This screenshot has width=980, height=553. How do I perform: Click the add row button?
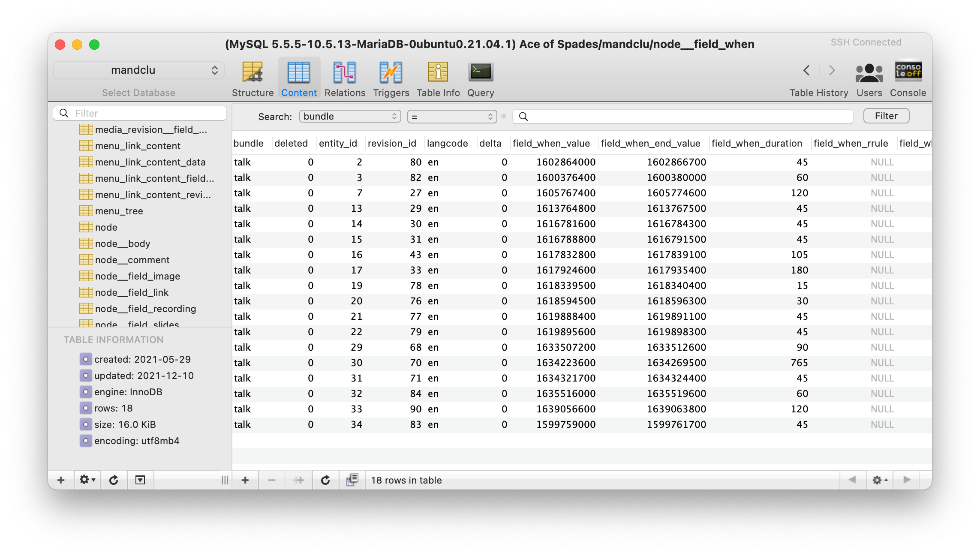coord(246,481)
